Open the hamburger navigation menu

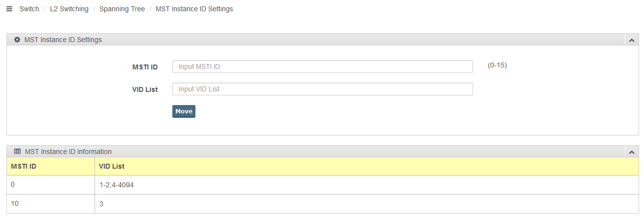[x=9, y=9]
